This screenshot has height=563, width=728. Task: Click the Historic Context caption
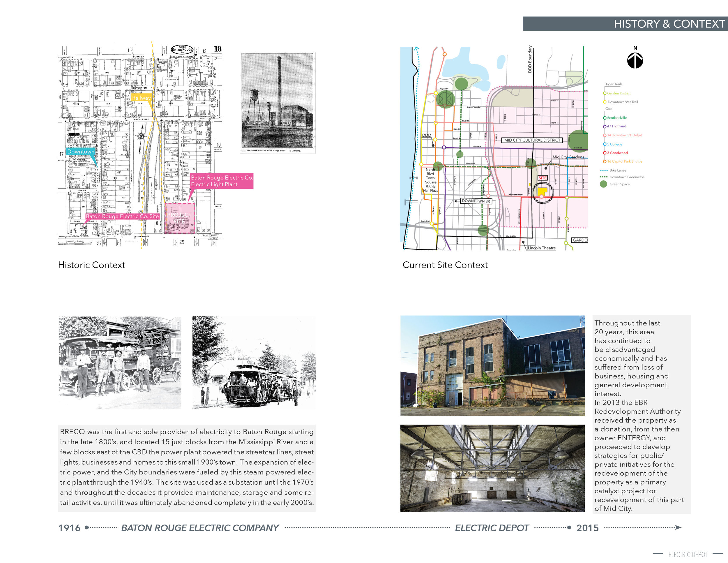click(x=92, y=265)
